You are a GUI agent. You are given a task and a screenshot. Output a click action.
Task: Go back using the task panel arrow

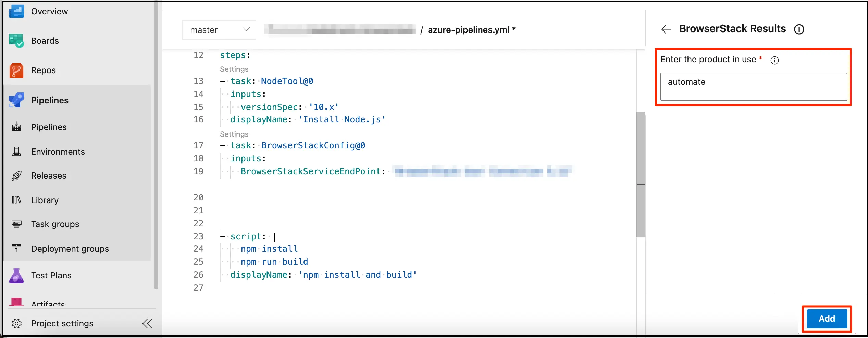[x=666, y=29]
